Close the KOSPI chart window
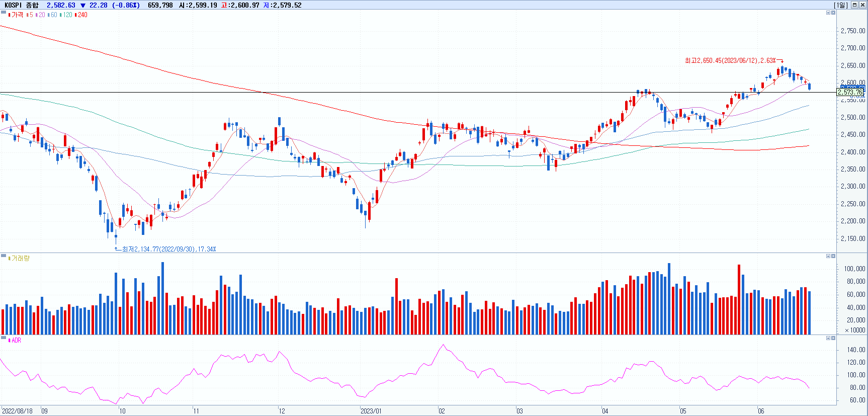 (862, 5)
